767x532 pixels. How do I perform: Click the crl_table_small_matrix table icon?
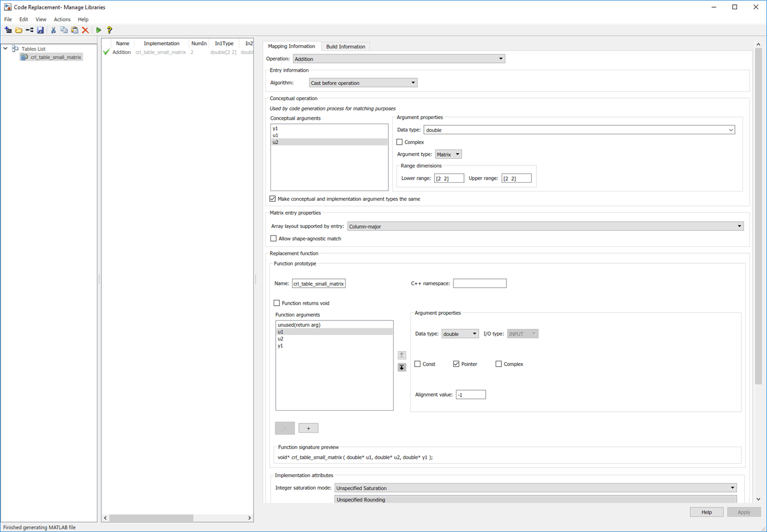[24, 57]
